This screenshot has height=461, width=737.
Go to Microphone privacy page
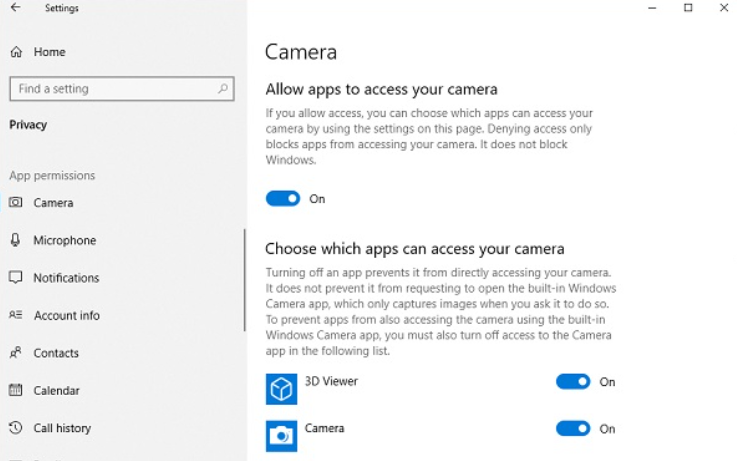pyautogui.click(x=64, y=241)
